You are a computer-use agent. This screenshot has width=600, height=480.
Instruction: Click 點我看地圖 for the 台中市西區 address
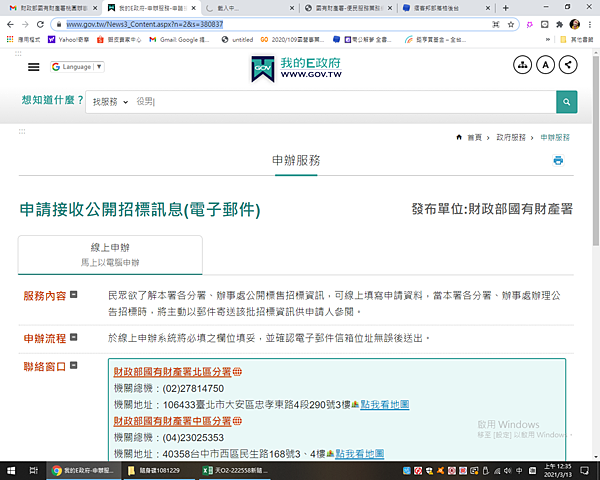point(360,454)
